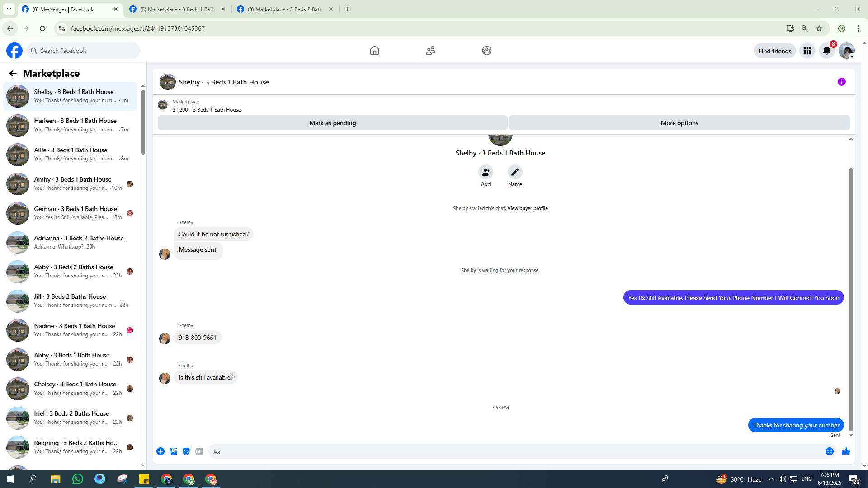
Task: Open the Facebook menu grid icon
Action: (807, 51)
